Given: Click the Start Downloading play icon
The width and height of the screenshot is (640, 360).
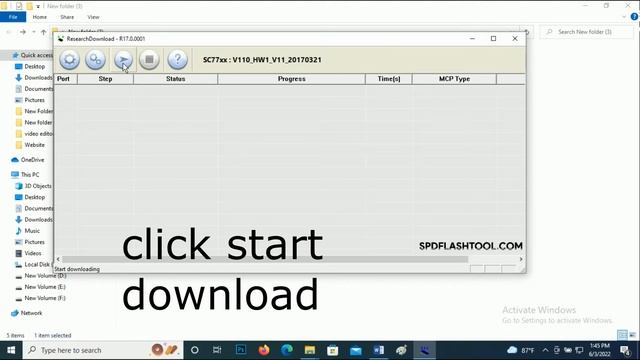Looking at the screenshot, I should coord(123,60).
